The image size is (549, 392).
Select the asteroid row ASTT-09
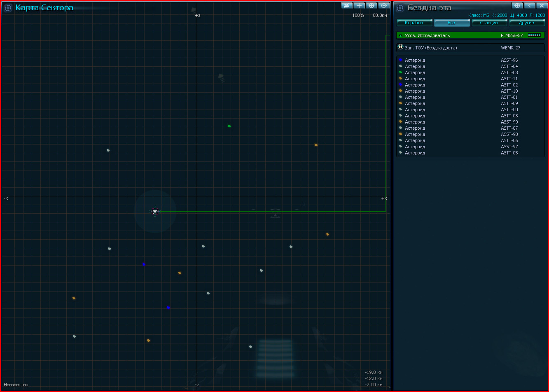470,103
